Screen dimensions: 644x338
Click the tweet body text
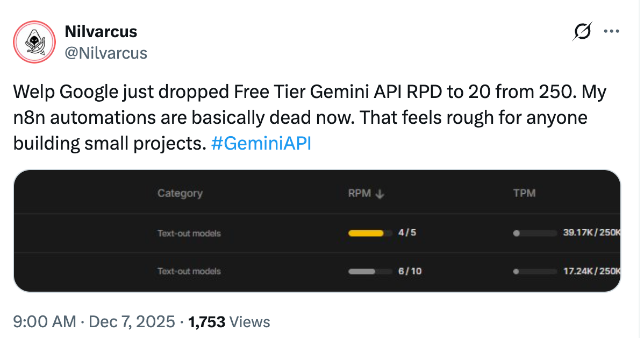click(x=301, y=117)
